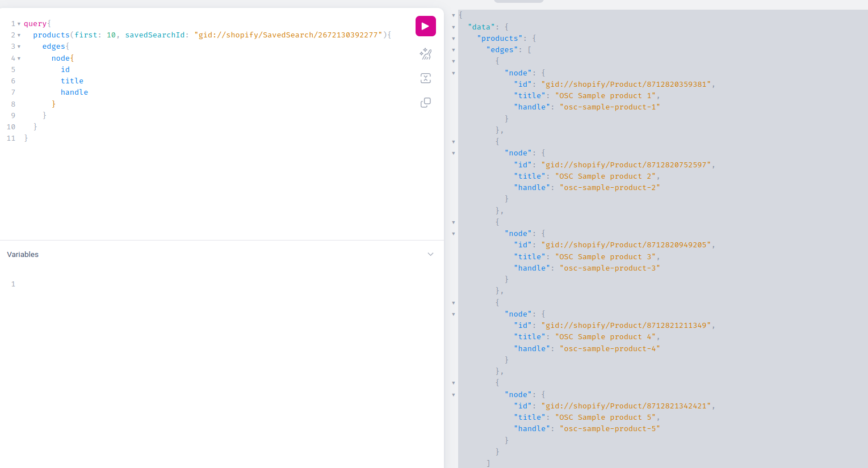Screen dimensions: 868x468
Task: Place the cursor on the handle field in the query
Action: [x=74, y=92]
